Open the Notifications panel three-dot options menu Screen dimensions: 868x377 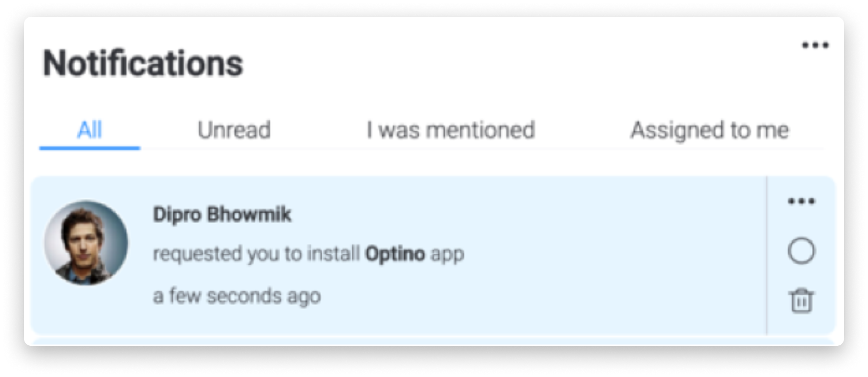coord(815,46)
